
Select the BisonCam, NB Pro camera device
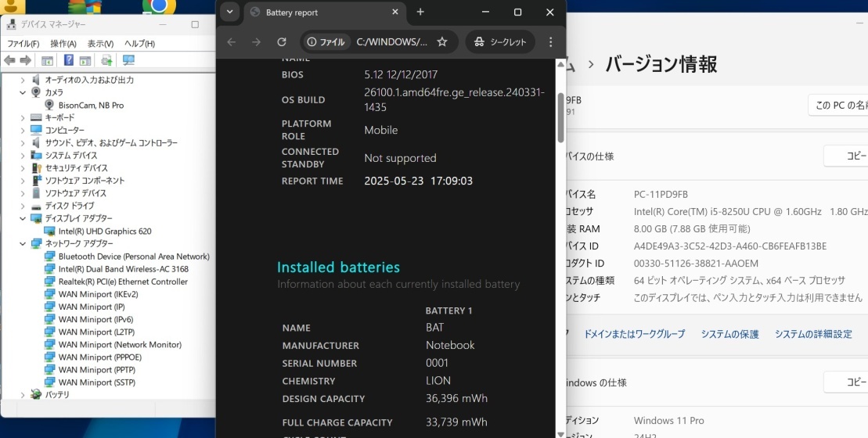tap(91, 105)
